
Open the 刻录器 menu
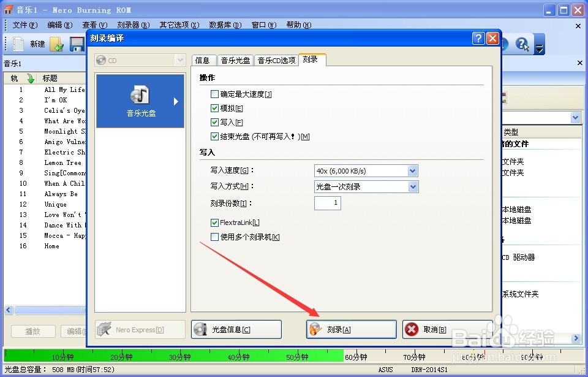(x=134, y=25)
